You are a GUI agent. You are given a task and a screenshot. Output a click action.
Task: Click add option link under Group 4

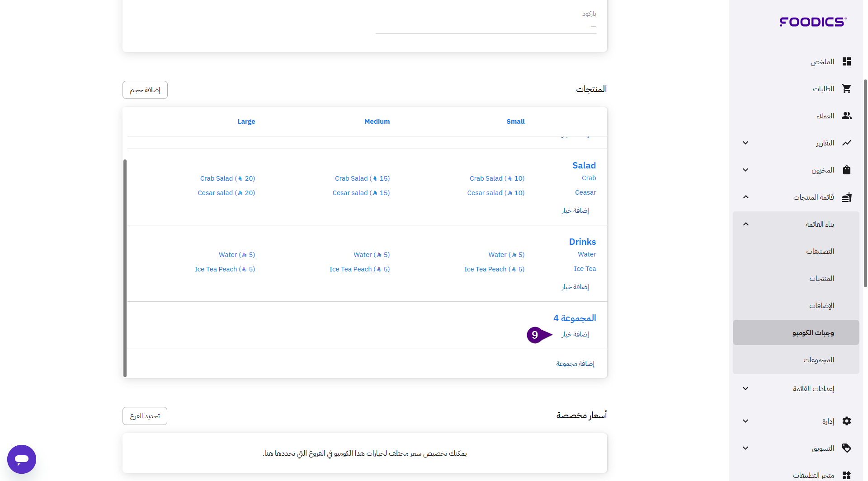575,334
